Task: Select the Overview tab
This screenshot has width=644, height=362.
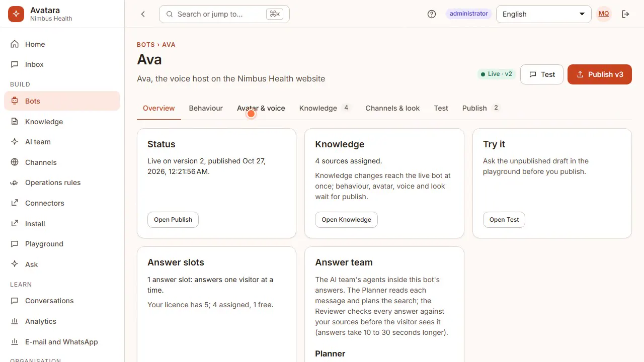Action: coord(159,108)
